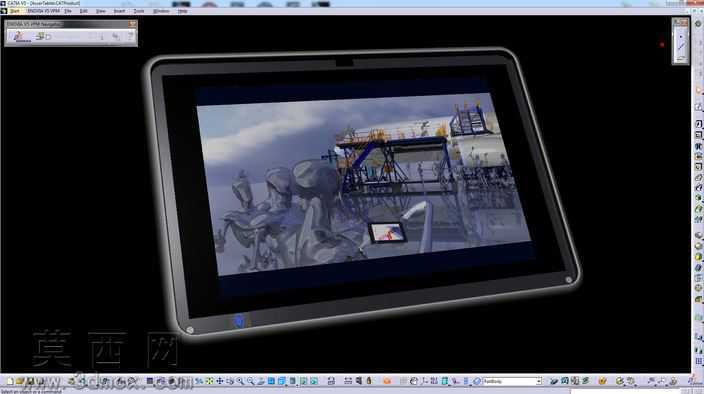This screenshot has height=394, width=704.
Task: Open the Tools menu
Action: point(139,11)
